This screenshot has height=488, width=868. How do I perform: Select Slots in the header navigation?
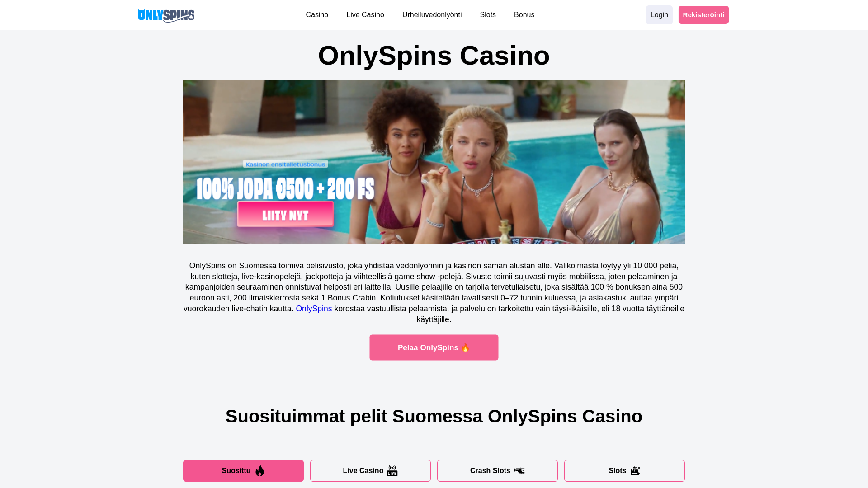[488, 15]
